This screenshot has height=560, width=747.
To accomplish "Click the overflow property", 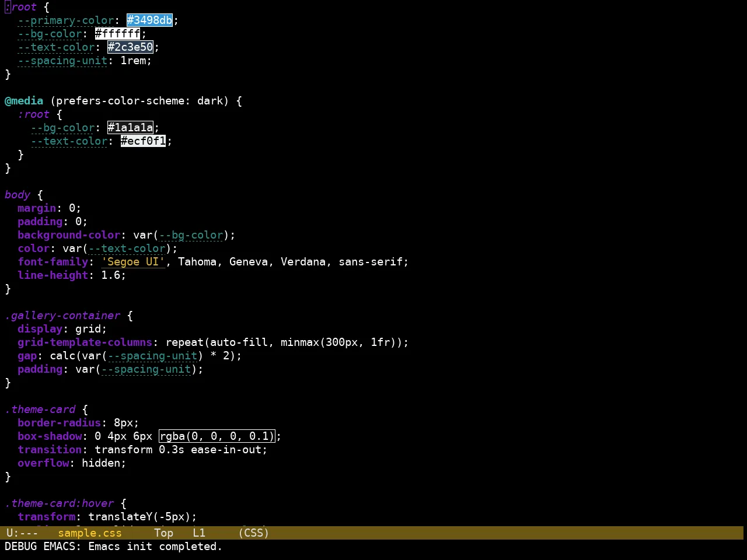I will point(43,463).
